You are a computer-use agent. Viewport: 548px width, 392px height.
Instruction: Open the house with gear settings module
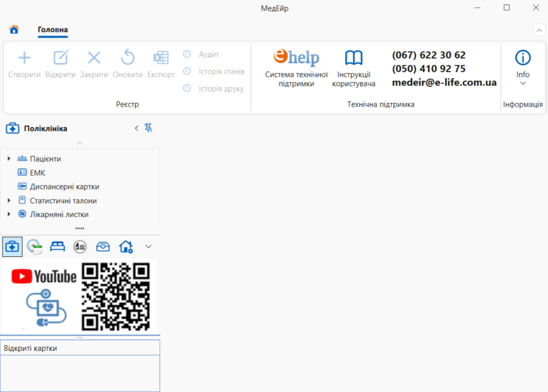[x=126, y=247]
